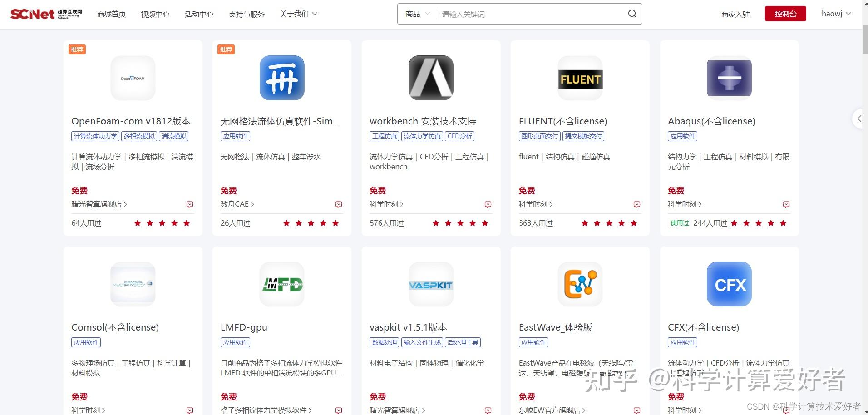Click the FLUENT product logo
Viewport: 868px width, 415px height.
click(580, 78)
